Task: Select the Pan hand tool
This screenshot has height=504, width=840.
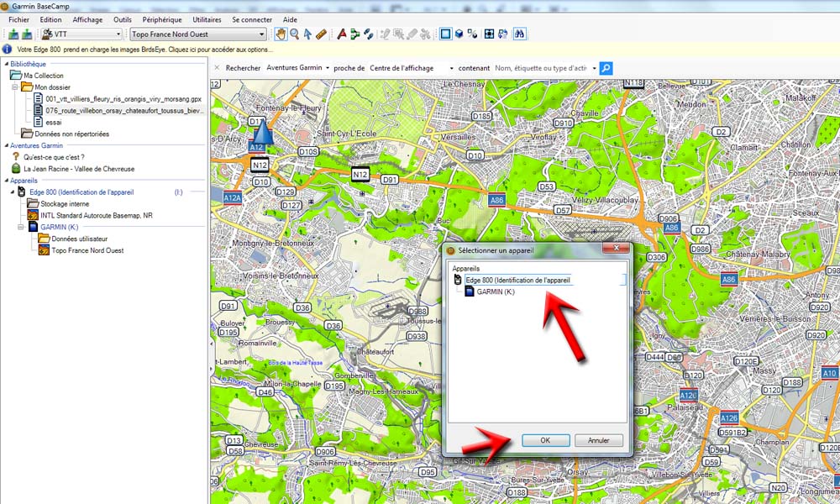Action: pyautogui.click(x=281, y=34)
